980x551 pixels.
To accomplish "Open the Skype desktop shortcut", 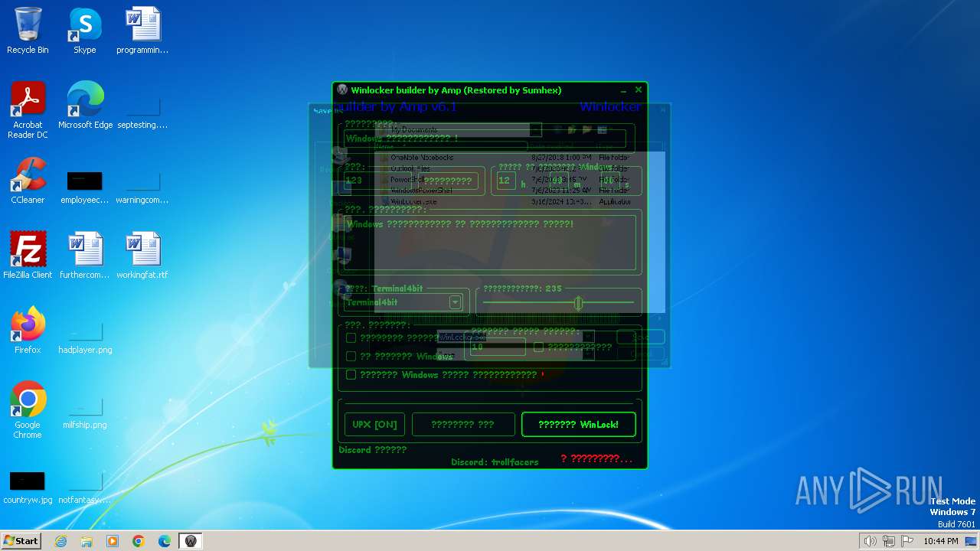I will 85,31.
